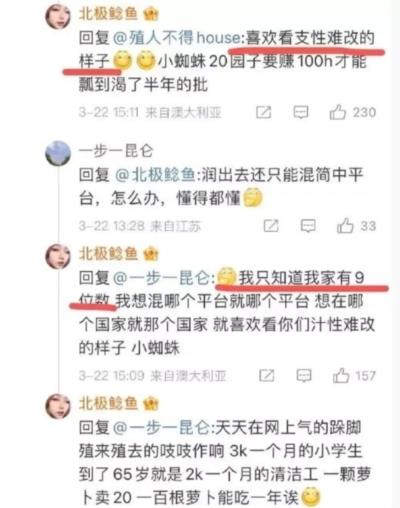Open 一步一昆仑 username profile
Viewport: 400px width, 508px height.
point(116,151)
